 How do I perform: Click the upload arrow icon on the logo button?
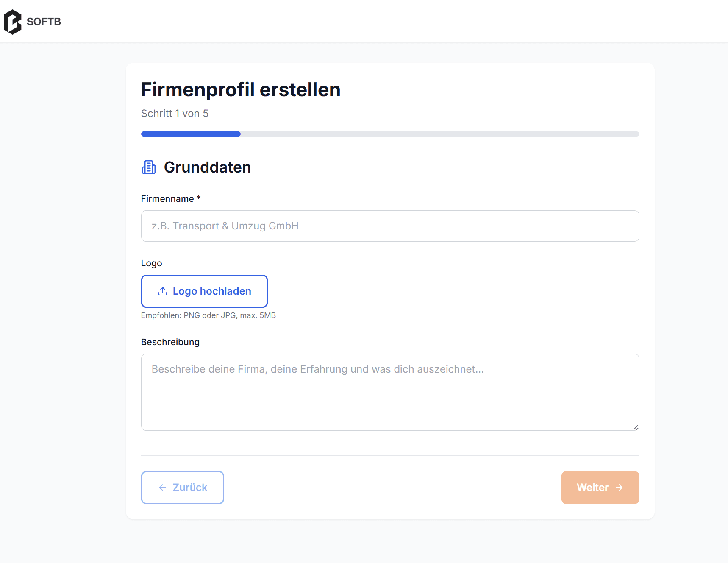point(163,291)
